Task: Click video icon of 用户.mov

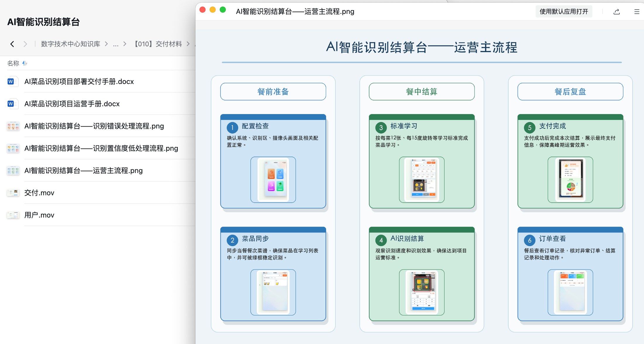Action: (13, 215)
